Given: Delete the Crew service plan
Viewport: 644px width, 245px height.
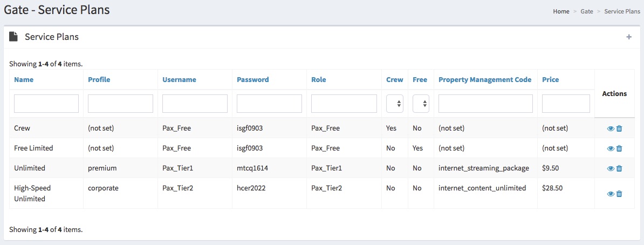Looking at the screenshot, I should click(619, 128).
